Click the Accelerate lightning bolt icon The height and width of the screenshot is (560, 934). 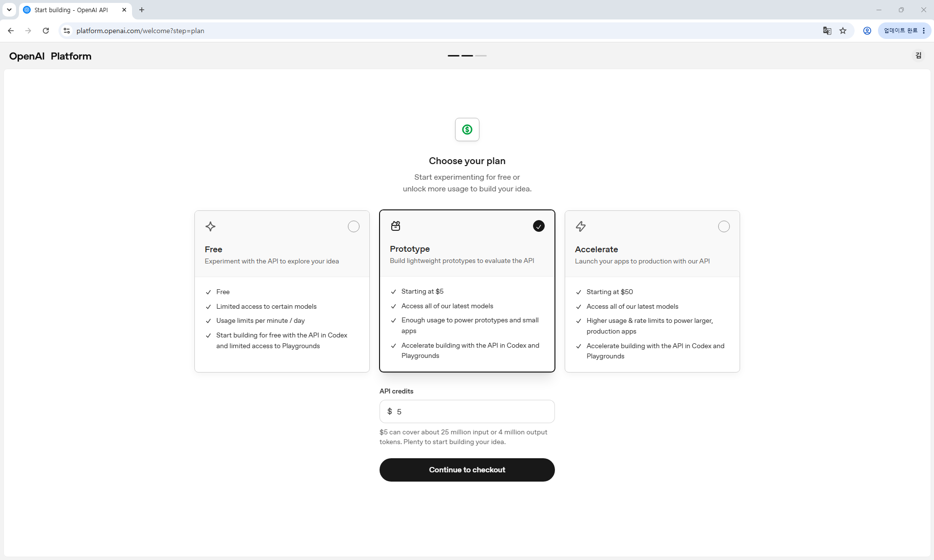(581, 226)
